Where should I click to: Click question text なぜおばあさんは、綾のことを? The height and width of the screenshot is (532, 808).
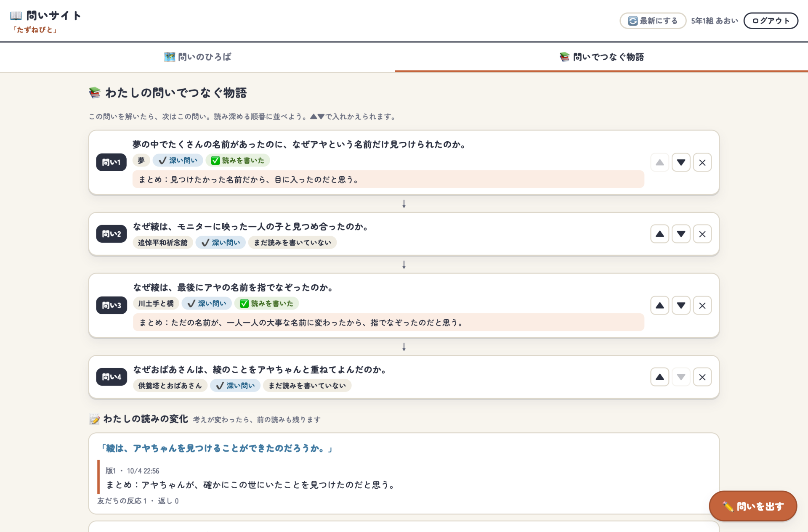[x=260, y=370]
